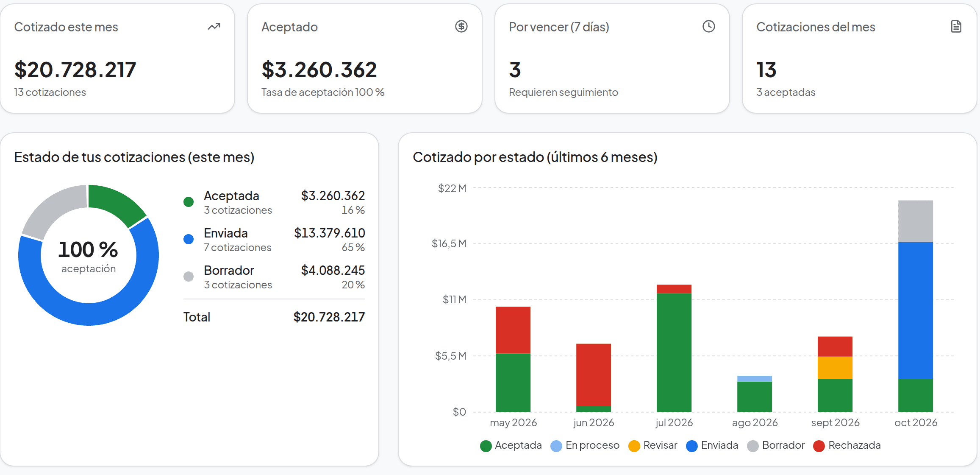Toggle the En proceso legend item
The width and height of the screenshot is (980, 475).
coord(585,445)
